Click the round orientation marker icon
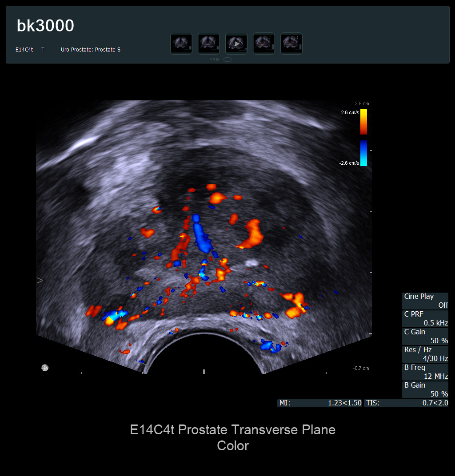 (45, 368)
